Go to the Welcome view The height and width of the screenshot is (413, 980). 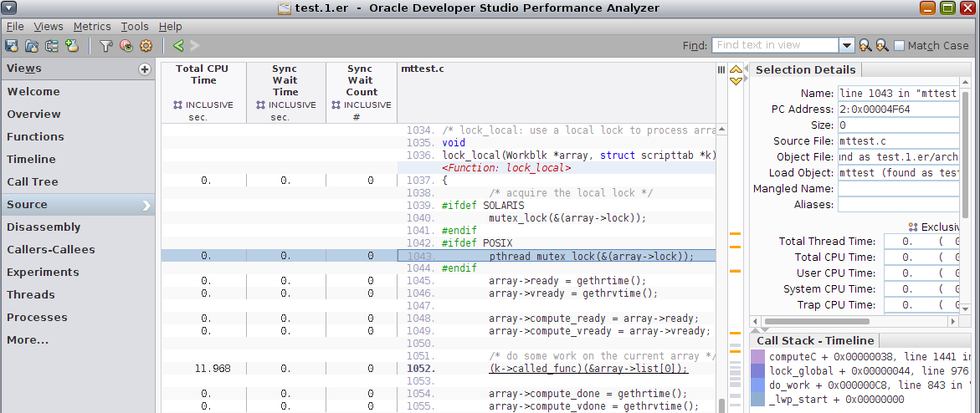pos(78,92)
